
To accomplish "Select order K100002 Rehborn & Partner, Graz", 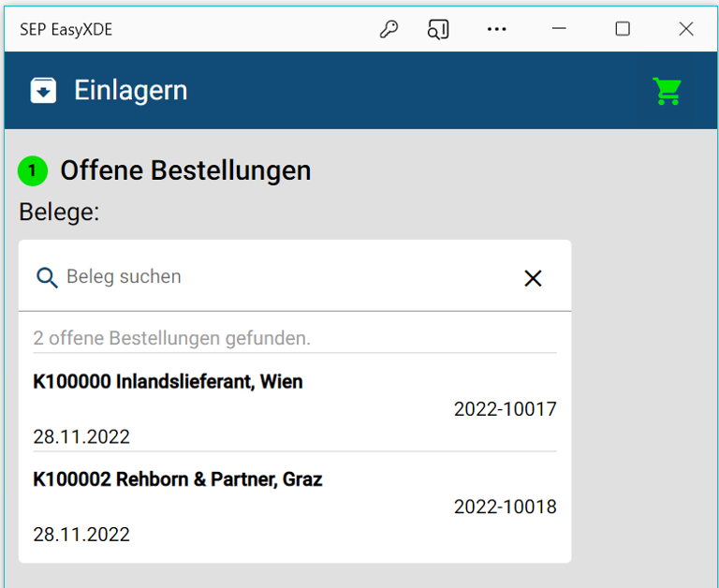I will 178,479.
